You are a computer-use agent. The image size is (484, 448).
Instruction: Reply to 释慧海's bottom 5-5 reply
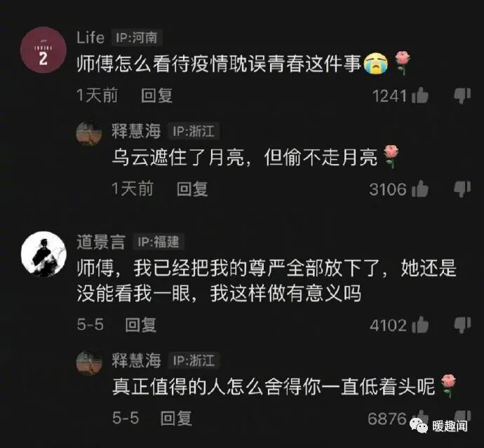click(176, 418)
